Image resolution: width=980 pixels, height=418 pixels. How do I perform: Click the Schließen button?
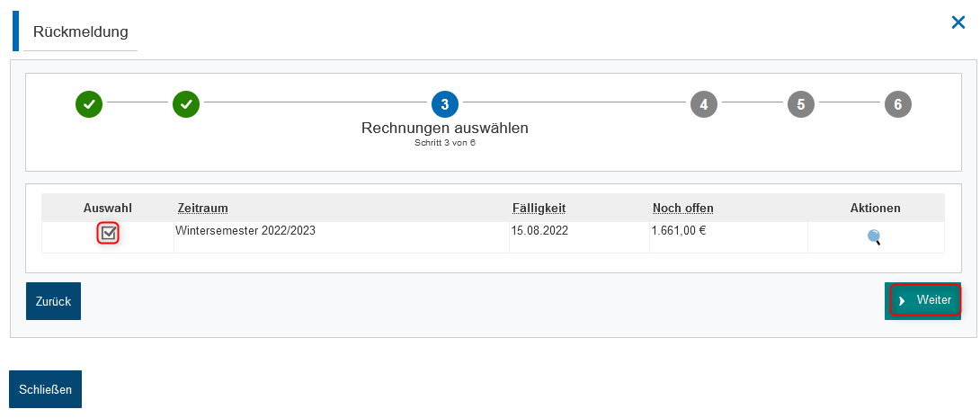(x=45, y=389)
